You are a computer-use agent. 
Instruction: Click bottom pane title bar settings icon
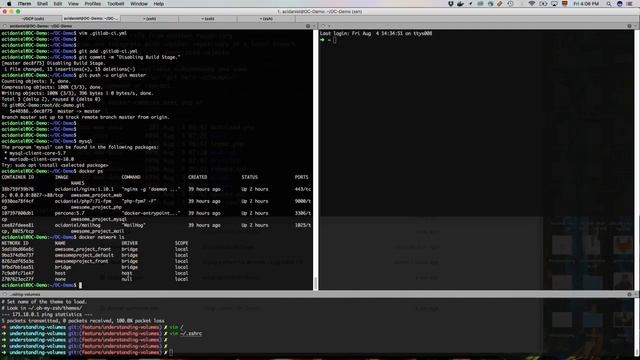click(629, 294)
